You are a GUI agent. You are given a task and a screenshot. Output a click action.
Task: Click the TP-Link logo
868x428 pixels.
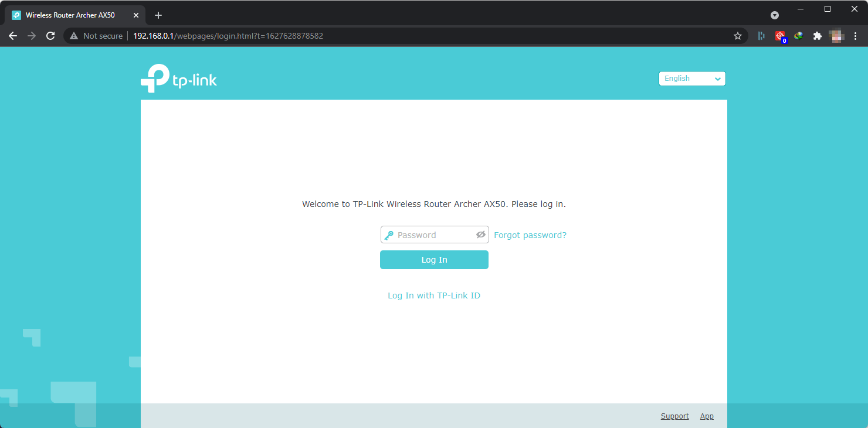[x=179, y=79]
